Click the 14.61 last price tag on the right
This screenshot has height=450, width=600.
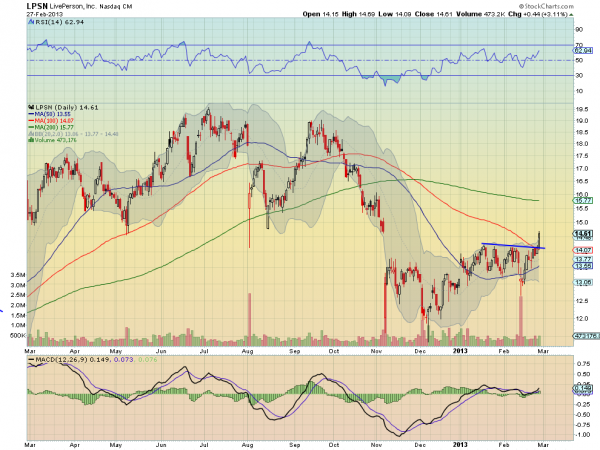pos(583,233)
